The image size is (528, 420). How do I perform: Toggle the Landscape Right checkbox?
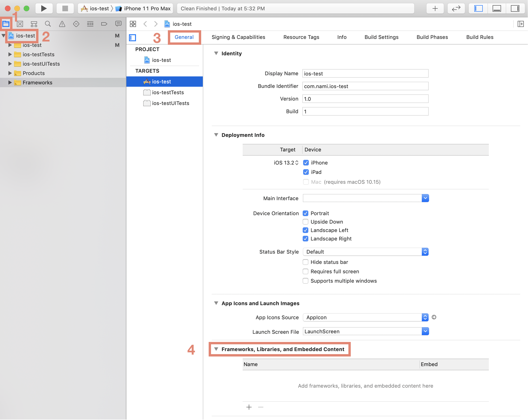click(x=305, y=239)
